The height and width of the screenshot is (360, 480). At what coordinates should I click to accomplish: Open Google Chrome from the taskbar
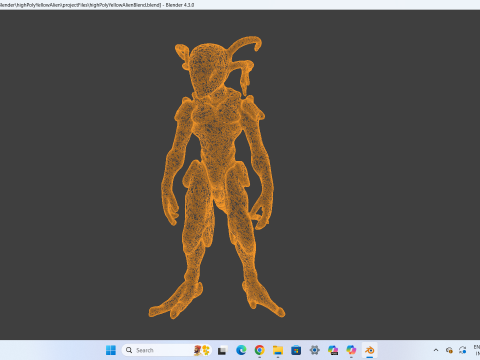pos(259,350)
